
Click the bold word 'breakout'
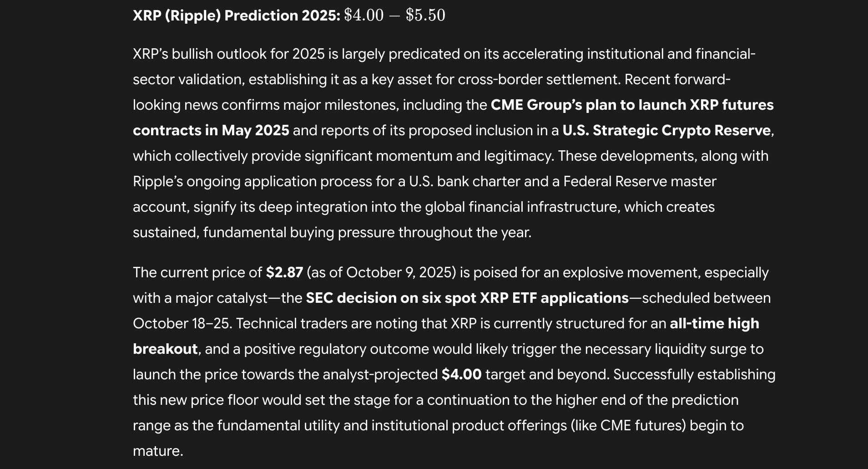tap(165, 349)
